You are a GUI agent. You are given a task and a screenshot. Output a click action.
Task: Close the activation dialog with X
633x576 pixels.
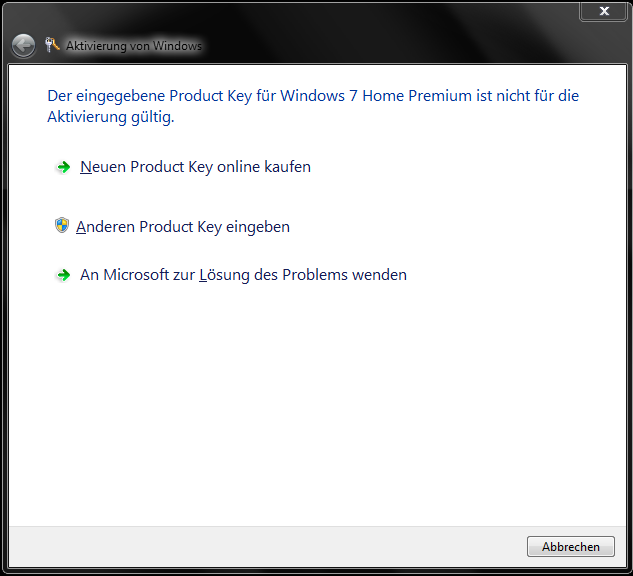click(604, 11)
